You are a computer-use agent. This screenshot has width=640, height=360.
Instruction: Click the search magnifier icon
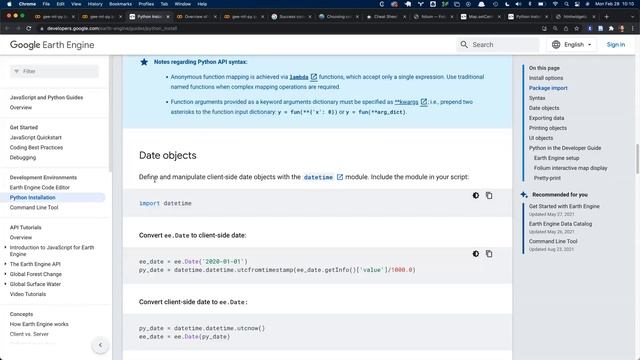pos(464,44)
